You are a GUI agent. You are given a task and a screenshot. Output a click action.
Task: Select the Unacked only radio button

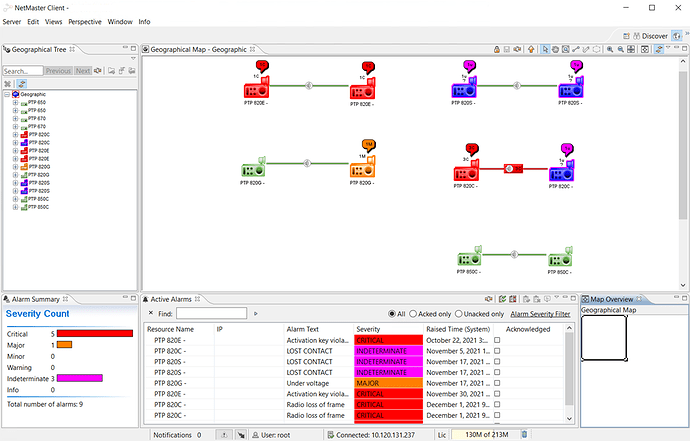pos(457,313)
